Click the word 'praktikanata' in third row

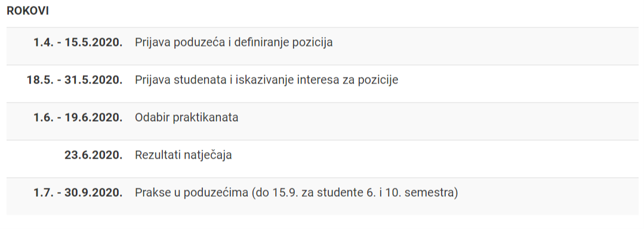(x=205, y=117)
